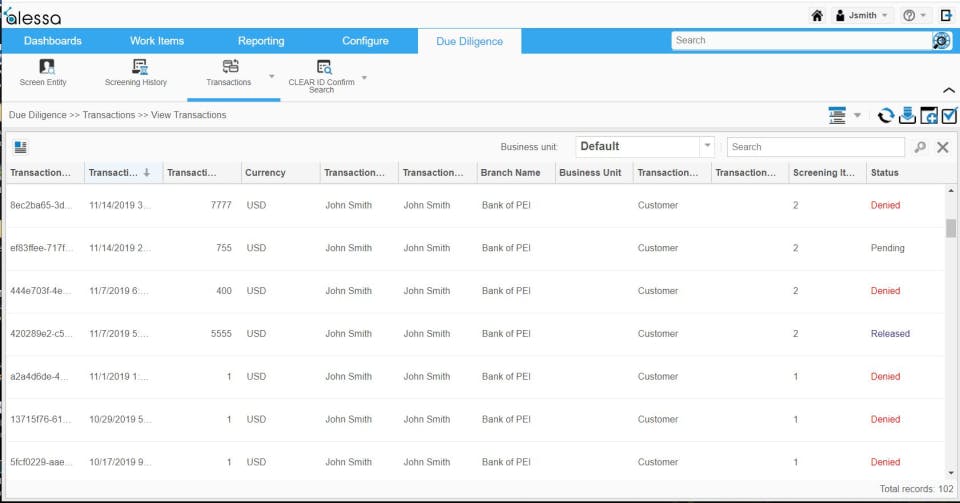Open Screening History

(x=136, y=73)
